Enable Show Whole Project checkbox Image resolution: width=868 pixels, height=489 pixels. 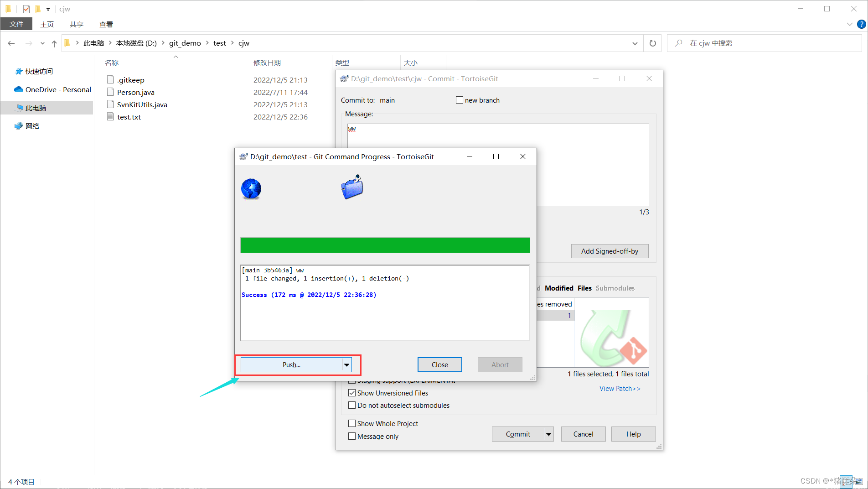pos(352,423)
